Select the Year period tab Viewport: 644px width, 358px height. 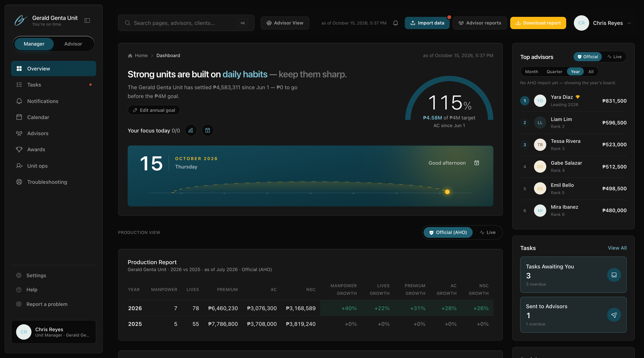[x=575, y=72]
